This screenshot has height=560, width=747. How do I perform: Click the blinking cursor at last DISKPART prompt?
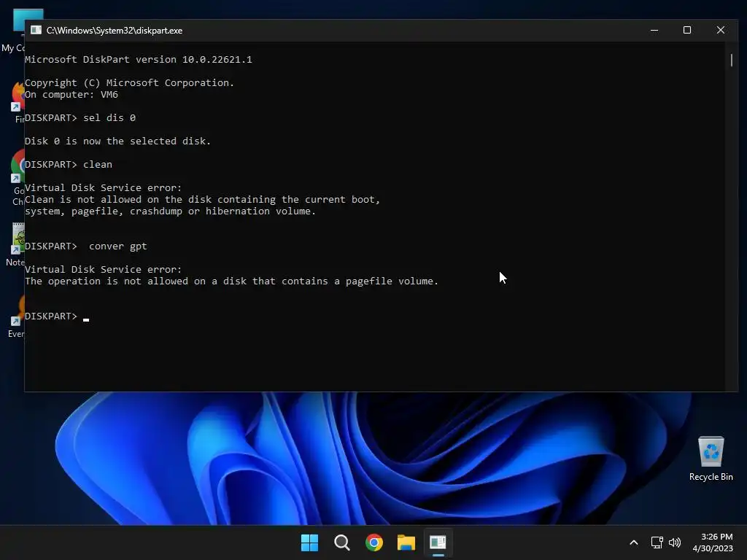86,319
